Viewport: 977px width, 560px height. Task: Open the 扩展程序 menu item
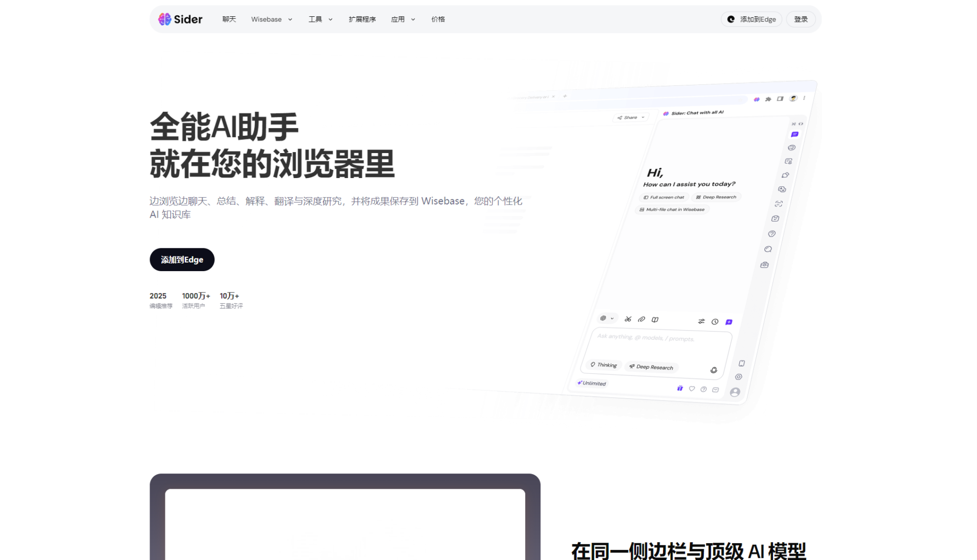click(362, 19)
